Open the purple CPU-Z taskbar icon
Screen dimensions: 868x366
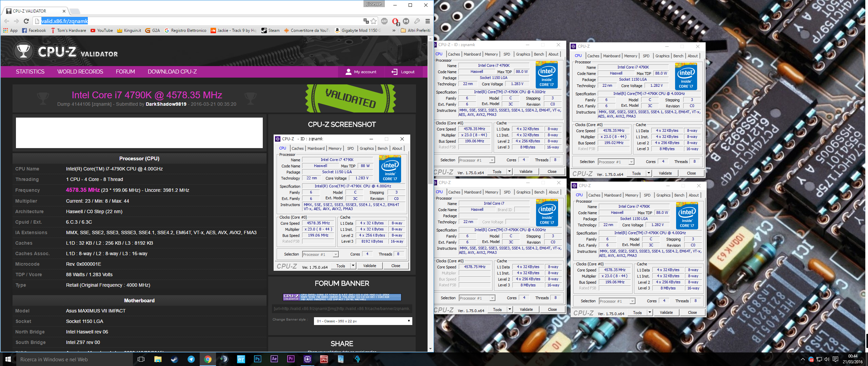point(307,359)
